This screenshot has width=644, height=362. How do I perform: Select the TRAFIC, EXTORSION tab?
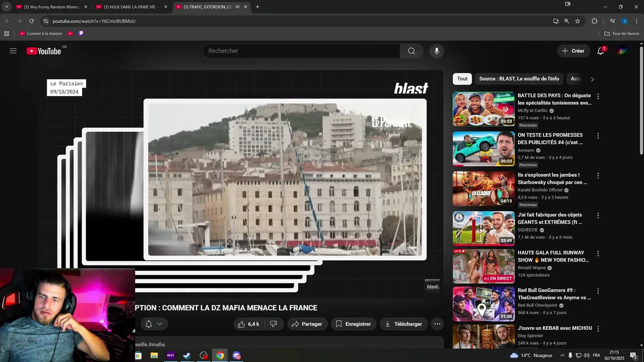(x=211, y=7)
